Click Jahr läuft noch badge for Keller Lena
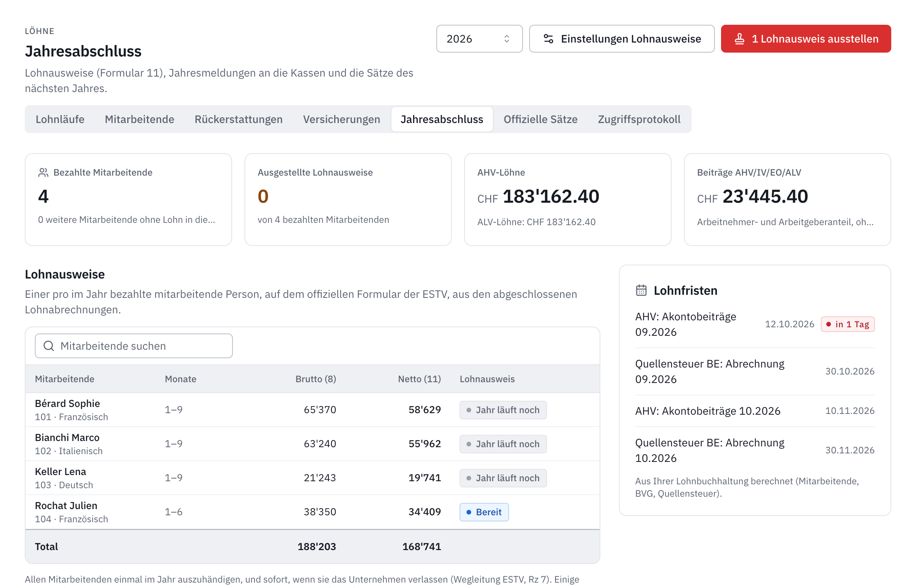Screen dimensions: 916x588 pos(503,478)
